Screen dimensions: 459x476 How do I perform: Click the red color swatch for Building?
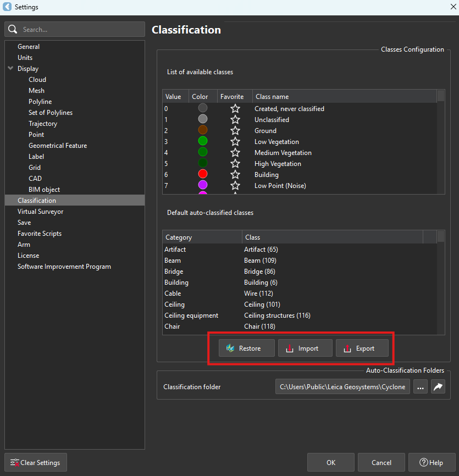click(x=203, y=175)
